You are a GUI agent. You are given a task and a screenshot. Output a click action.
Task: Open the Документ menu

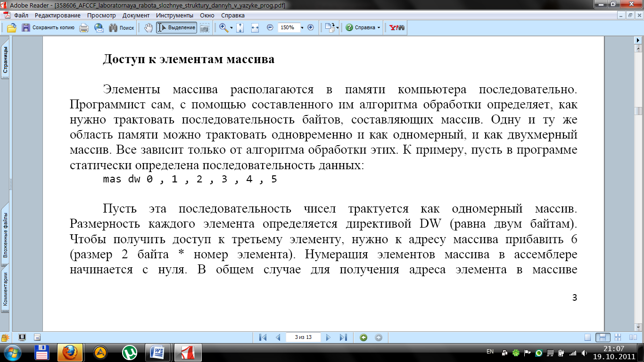point(136,15)
